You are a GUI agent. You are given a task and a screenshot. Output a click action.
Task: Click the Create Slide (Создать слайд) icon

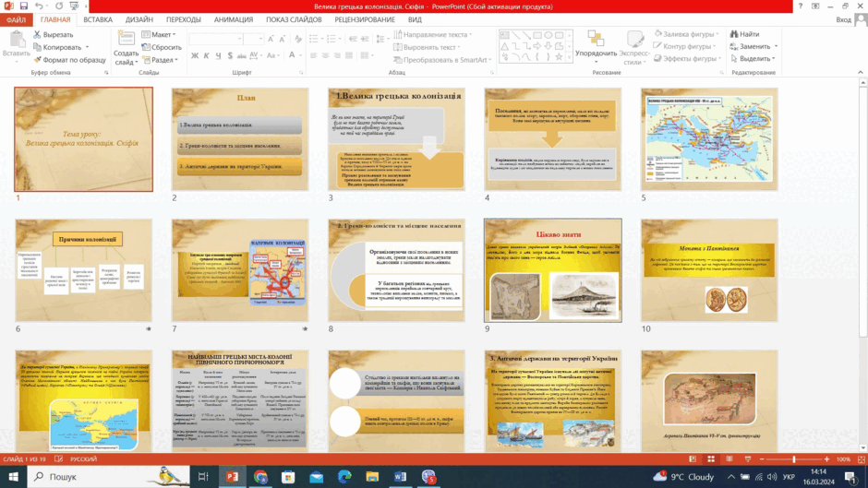pos(127,40)
